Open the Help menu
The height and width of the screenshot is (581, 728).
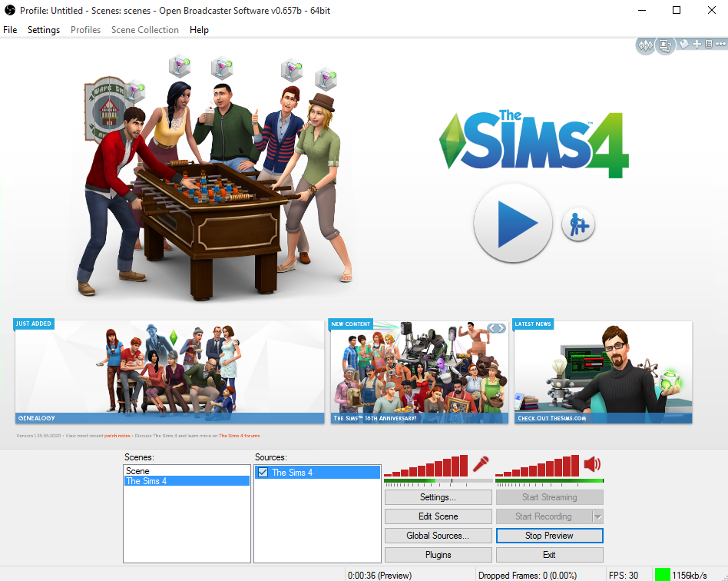click(x=199, y=30)
